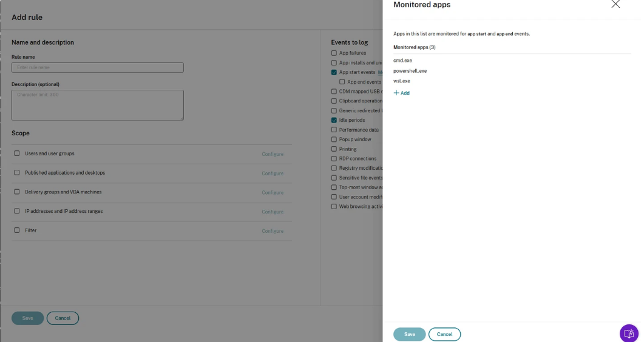The width and height of the screenshot is (644, 342).
Task: Click the Monitored apps (3) list header
Action: click(x=415, y=47)
